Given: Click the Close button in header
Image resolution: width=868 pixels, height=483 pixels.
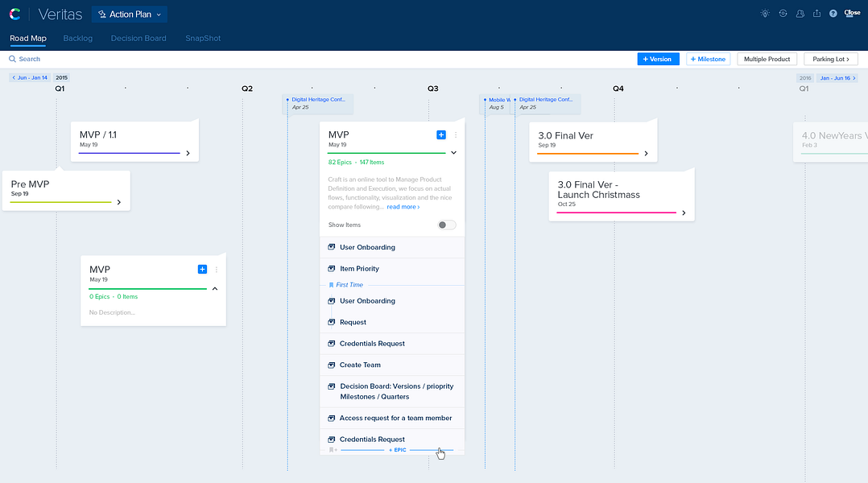Looking at the screenshot, I should [x=852, y=13].
